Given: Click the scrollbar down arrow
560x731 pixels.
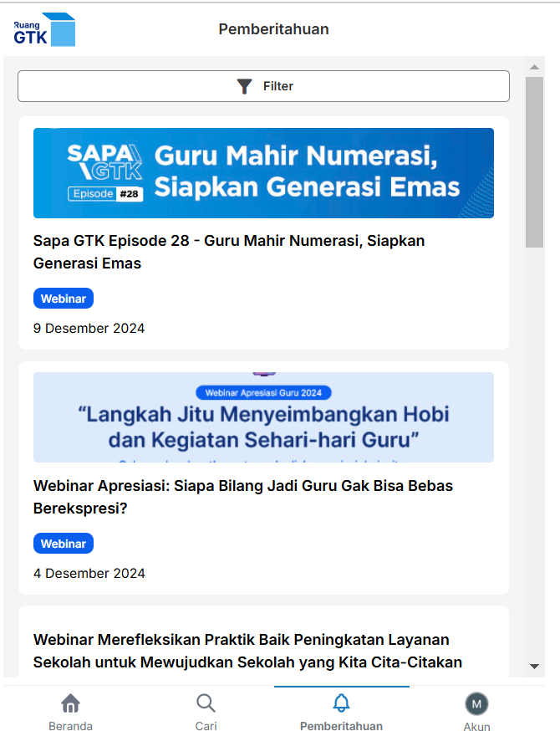Looking at the screenshot, I should (x=534, y=666).
